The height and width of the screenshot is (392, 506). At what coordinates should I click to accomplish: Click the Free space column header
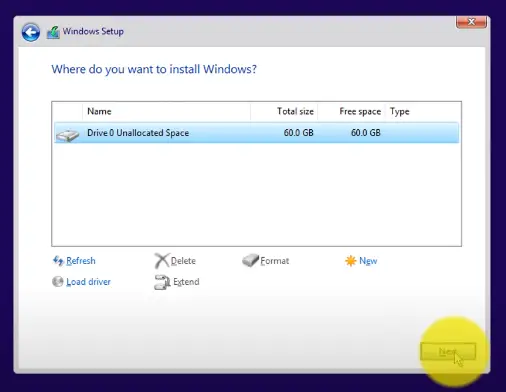pos(351,111)
